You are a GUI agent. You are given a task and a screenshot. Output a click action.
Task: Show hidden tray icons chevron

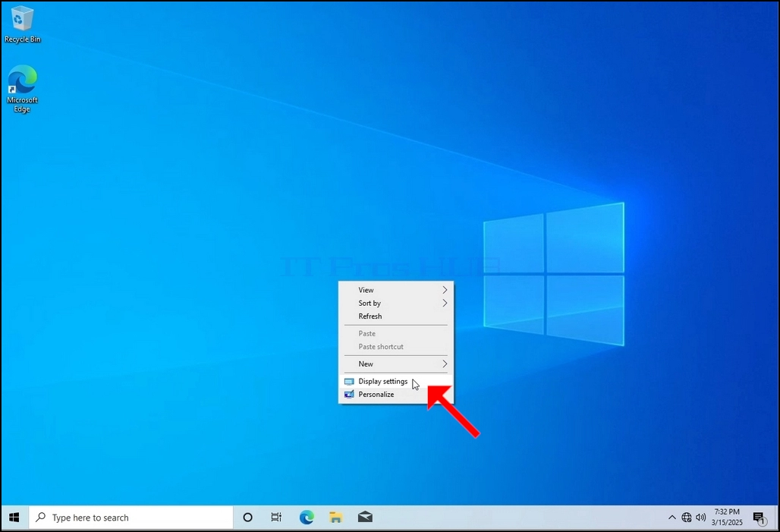tap(672, 518)
